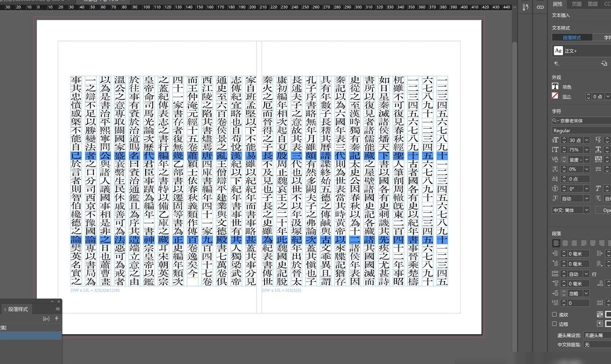Select the right align paragraph icon
Viewport: 611px width, 364px height.
point(574,243)
